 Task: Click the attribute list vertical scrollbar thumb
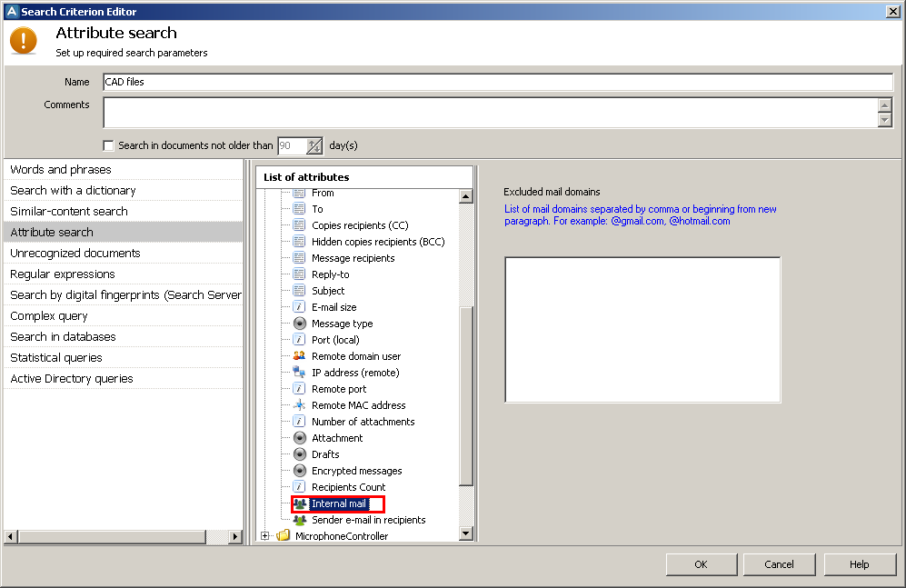tap(465, 395)
